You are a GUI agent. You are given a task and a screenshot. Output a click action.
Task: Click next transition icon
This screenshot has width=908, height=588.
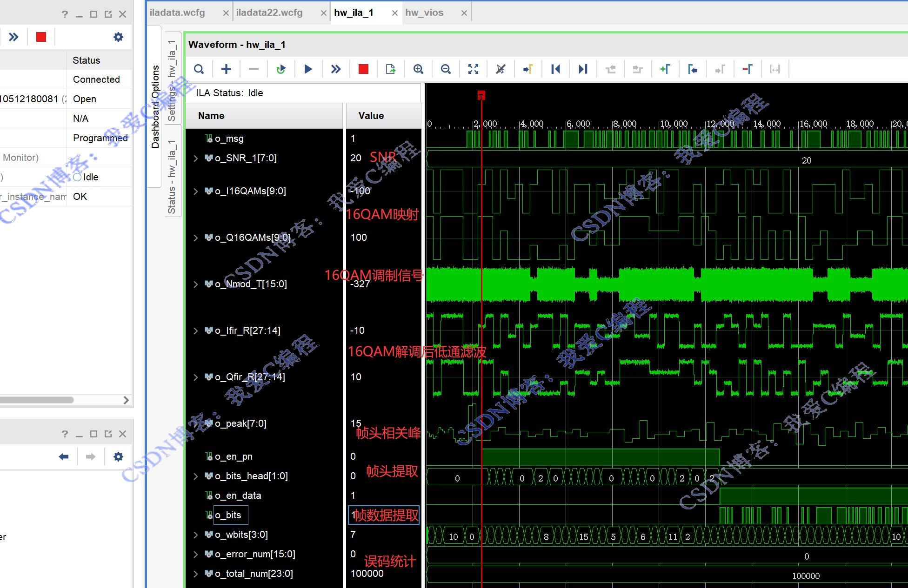[638, 69]
